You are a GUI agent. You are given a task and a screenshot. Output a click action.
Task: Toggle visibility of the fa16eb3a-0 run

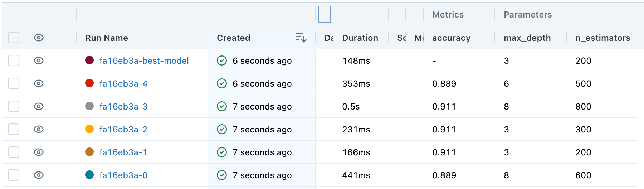[x=39, y=175]
